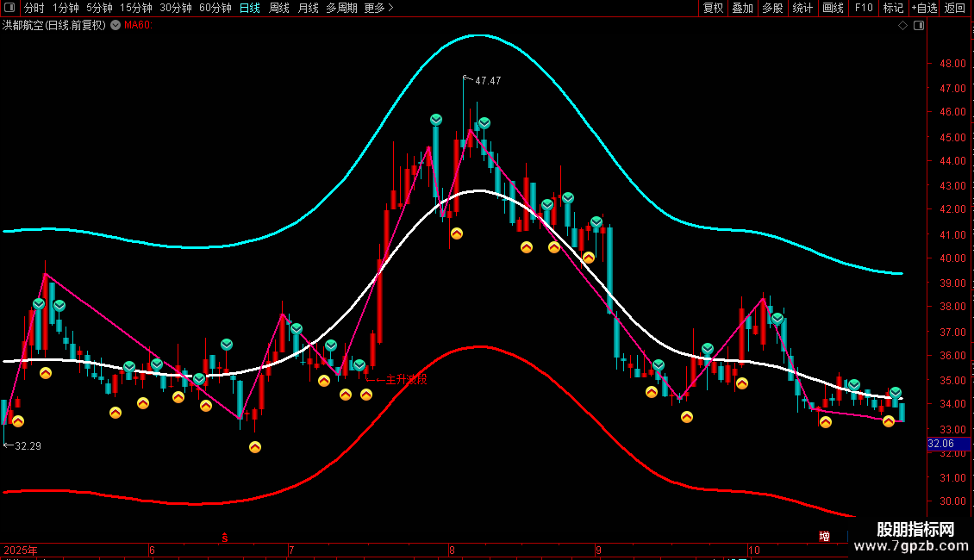Click the 48.00 price axis label
The height and width of the screenshot is (560, 974).
point(952,64)
